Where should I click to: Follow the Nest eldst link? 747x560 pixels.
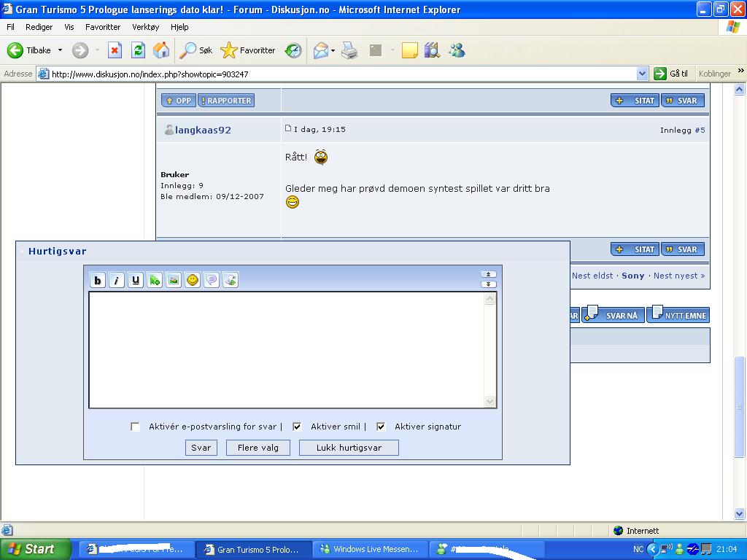pyautogui.click(x=592, y=276)
